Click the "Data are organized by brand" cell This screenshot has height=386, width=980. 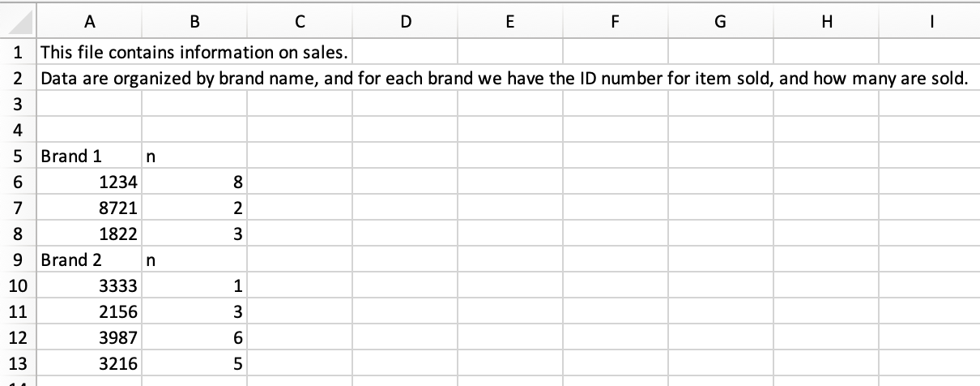[88, 79]
